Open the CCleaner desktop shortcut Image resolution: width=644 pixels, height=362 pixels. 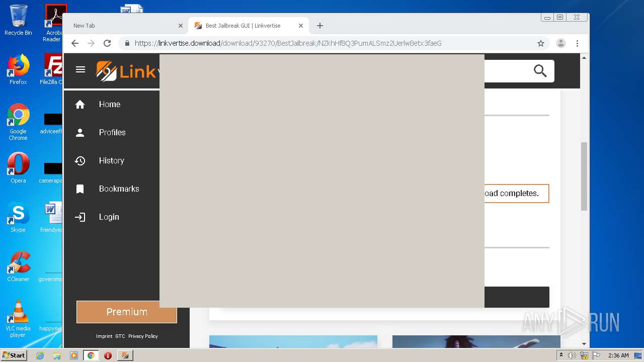tap(18, 266)
